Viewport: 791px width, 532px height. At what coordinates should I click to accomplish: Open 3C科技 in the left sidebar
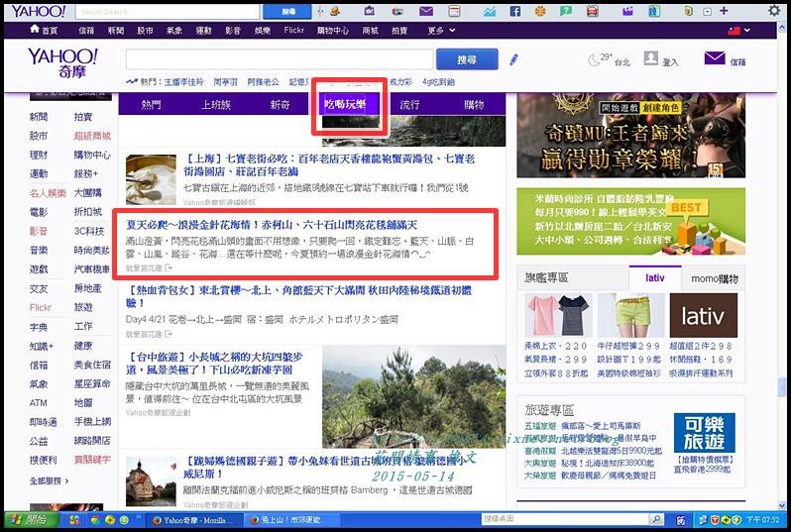coord(89,231)
